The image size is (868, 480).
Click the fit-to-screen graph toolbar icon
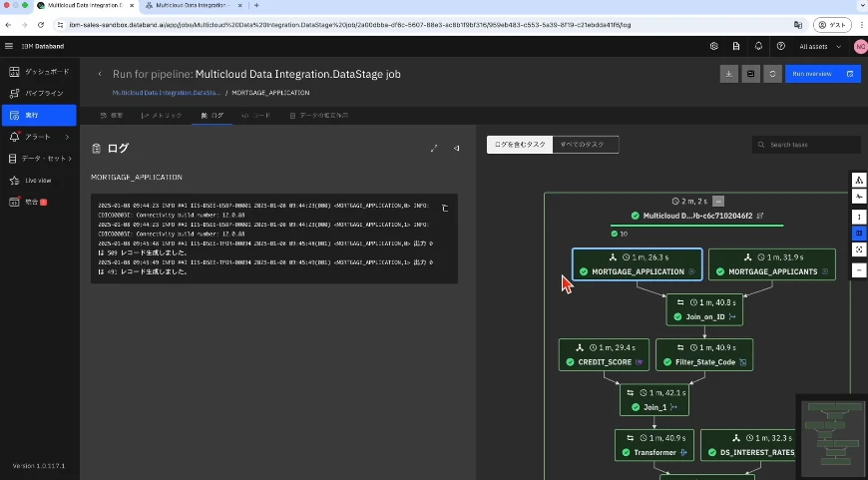point(859,249)
